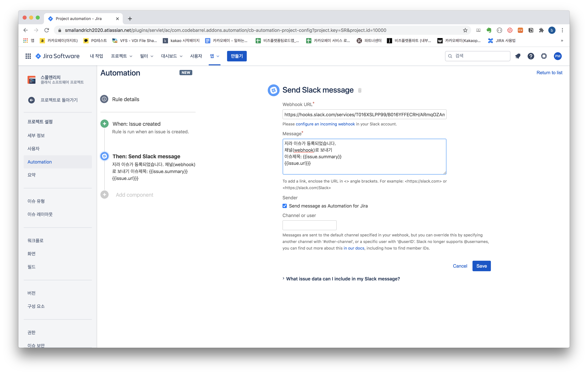Click the back arrow icon for 프로젝트로 돌아가기

coord(31,100)
